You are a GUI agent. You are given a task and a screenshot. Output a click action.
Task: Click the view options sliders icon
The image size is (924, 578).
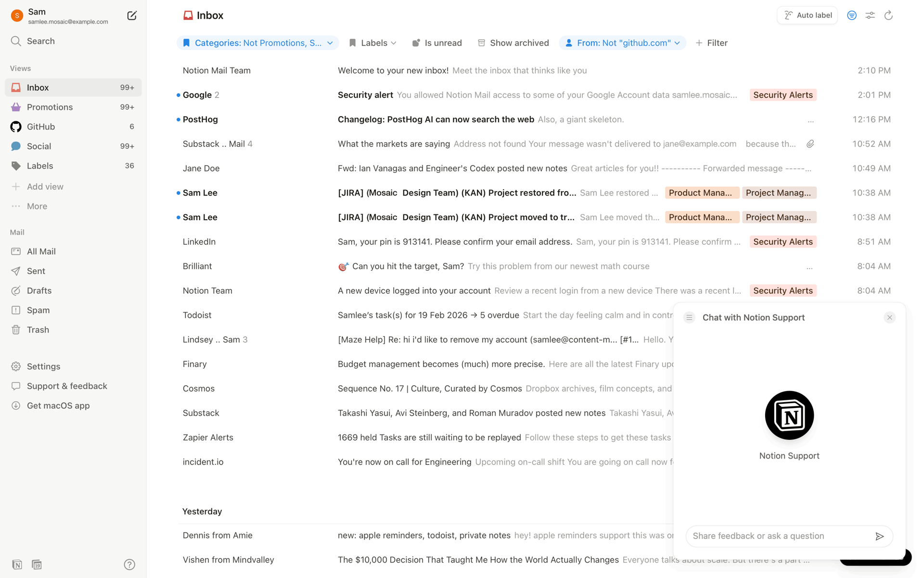(870, 15)
